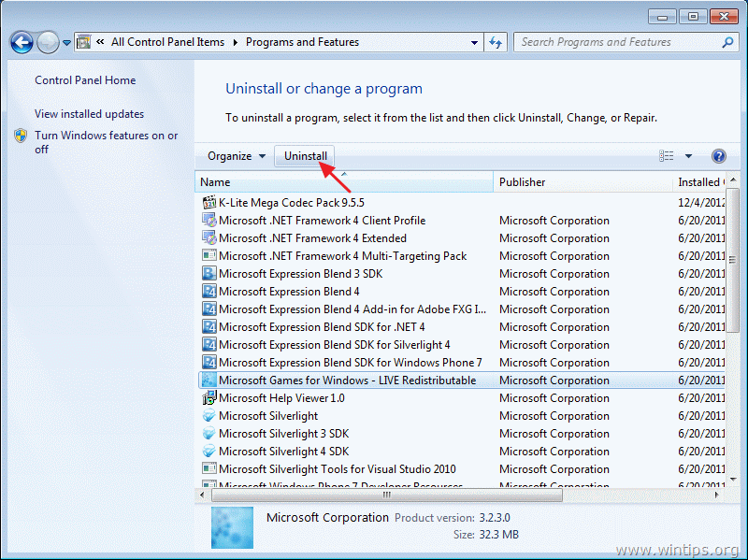748x560 pixels.
Task: Click the Control Panel icon in address bar
Action: (x=83, y=42)
